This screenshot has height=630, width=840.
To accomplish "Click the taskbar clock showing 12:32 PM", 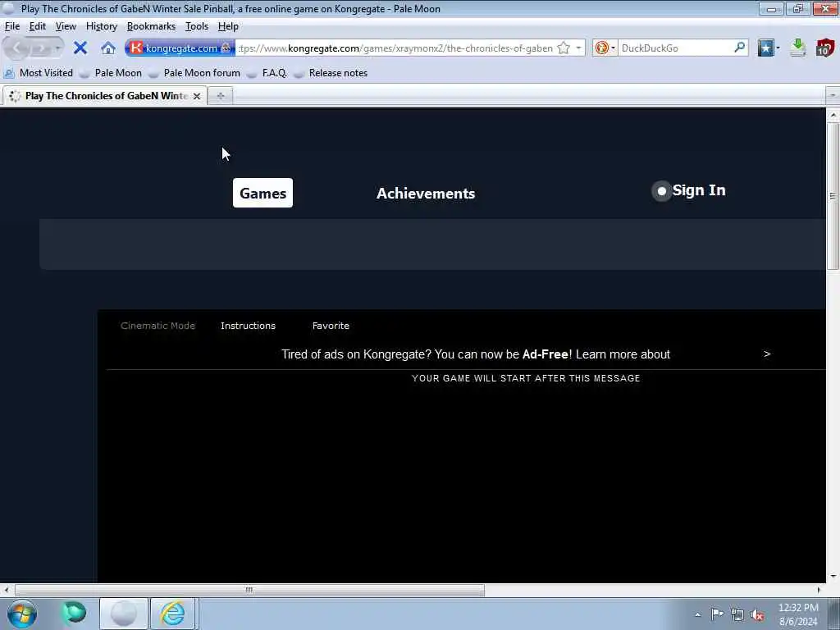I will [798, 614].
